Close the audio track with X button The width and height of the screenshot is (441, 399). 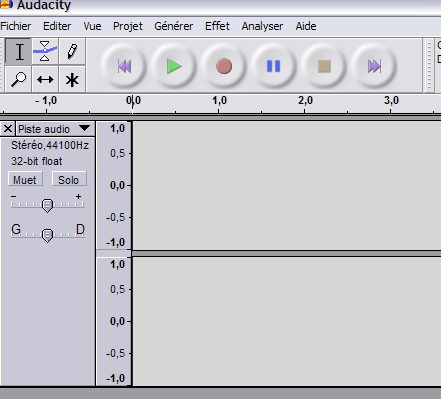click(x=8, y=129)
